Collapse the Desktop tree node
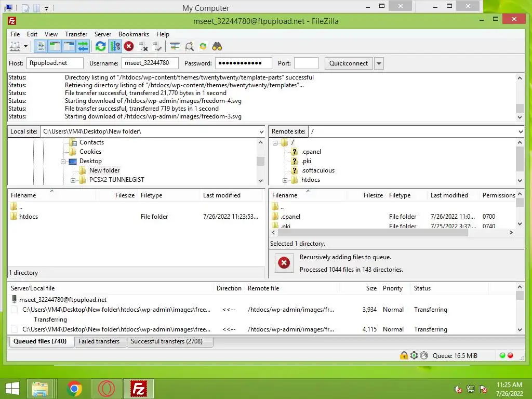Screen dimensions: 532x399 63,162
